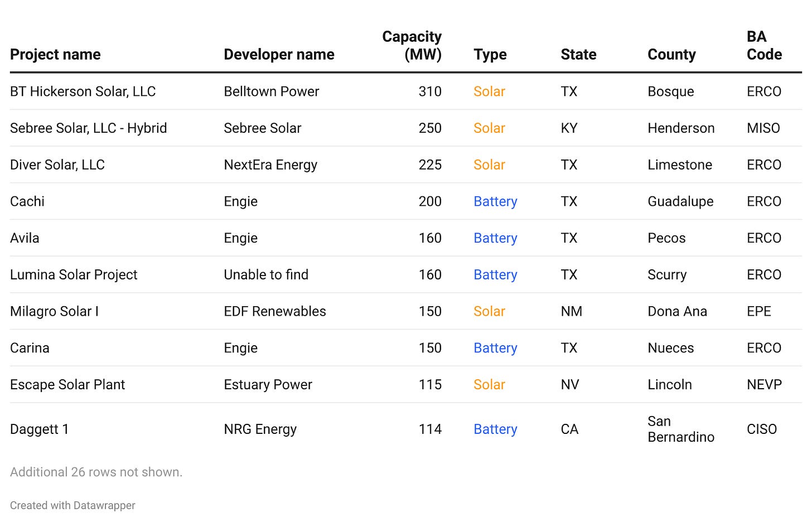Click capacity value 115
This screenshot has height=522, width=812.
coord(430,385)
